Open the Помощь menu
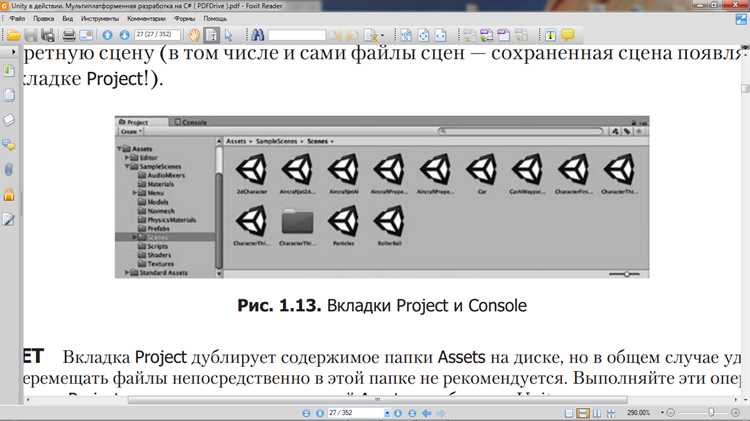Image resolution: width=750 pixels, height=421 pixels. (215, 19)
